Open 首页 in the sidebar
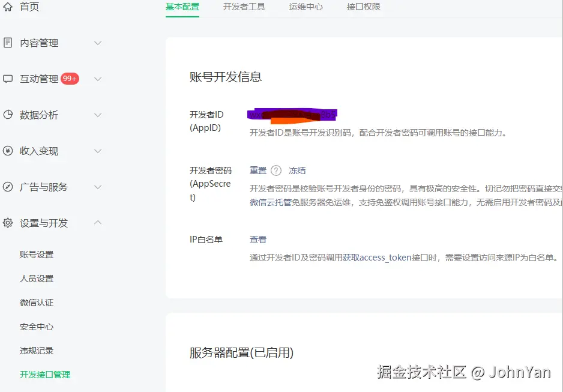563x392 pixels. pyautogui.click(x=29, y=7)
